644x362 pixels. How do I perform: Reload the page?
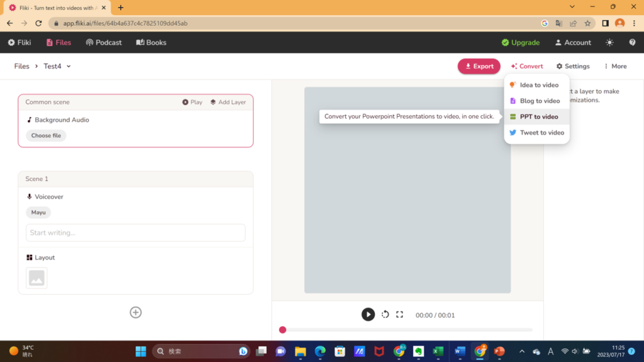tap(38, 23)
